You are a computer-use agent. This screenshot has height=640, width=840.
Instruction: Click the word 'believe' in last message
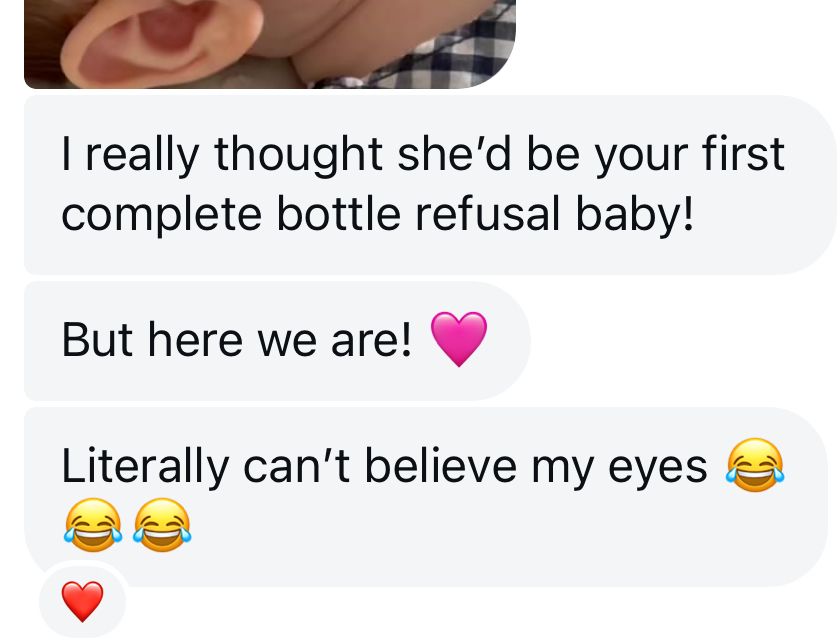pyautogui.click(x=441, y=465)
